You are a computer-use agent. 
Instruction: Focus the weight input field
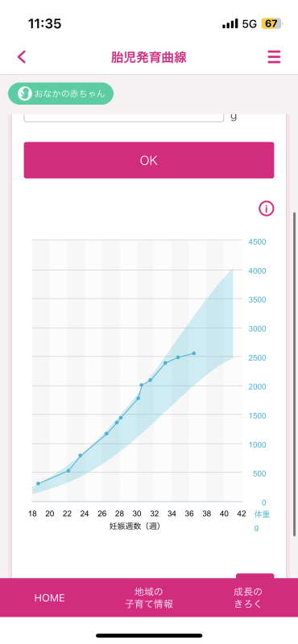(x=124, y=118)
